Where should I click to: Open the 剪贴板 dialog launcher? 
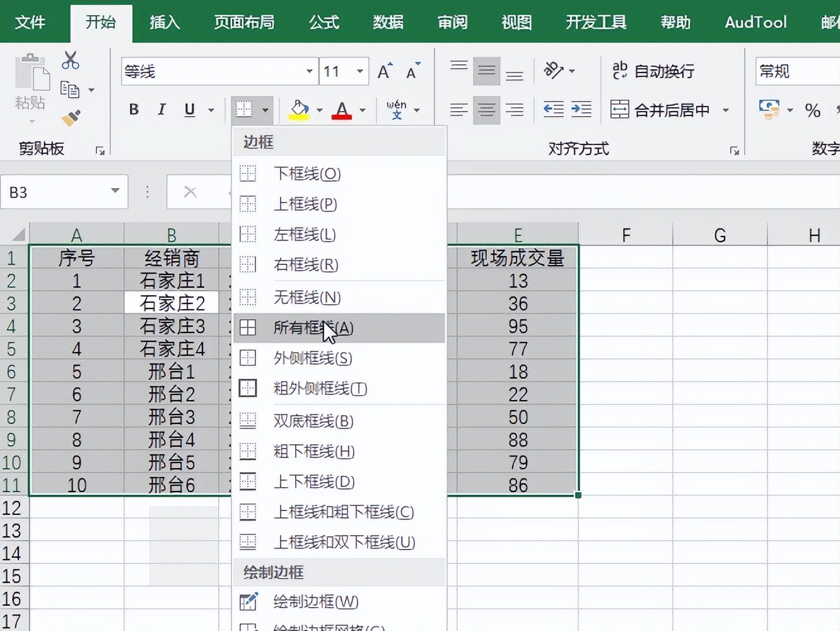click(x=101, y=150)
